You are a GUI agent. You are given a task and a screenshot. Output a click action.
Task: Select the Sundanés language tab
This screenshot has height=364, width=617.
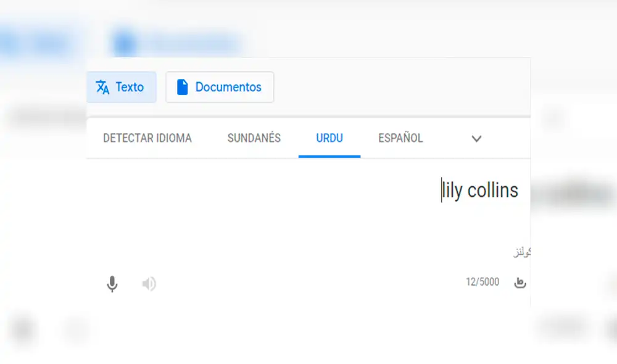[x=254, y=138]
